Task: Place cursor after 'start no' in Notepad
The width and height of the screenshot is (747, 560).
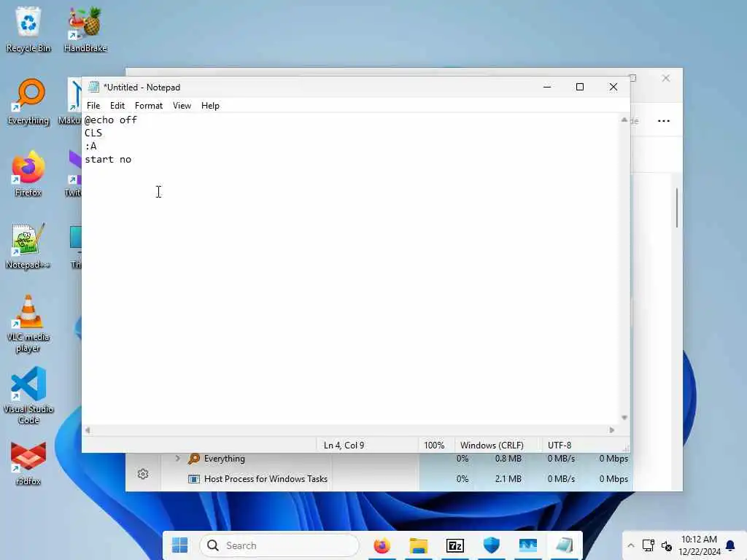Action: click(x=132, y=160)
